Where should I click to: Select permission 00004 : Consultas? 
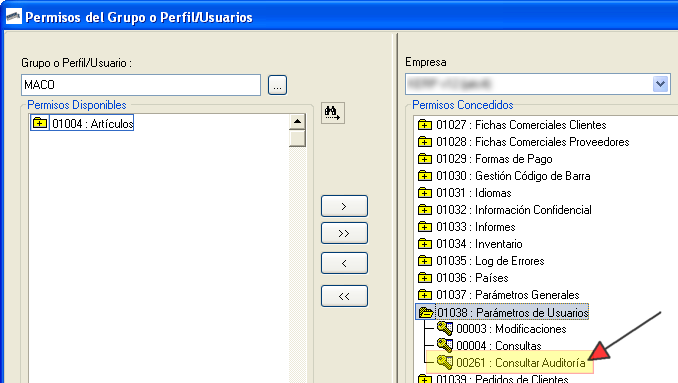(499, 346)
